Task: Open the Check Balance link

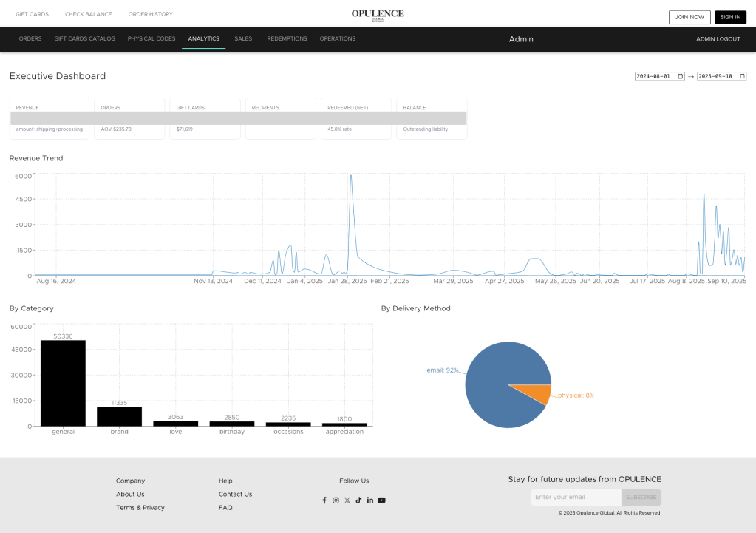Action: click(88, 15)
